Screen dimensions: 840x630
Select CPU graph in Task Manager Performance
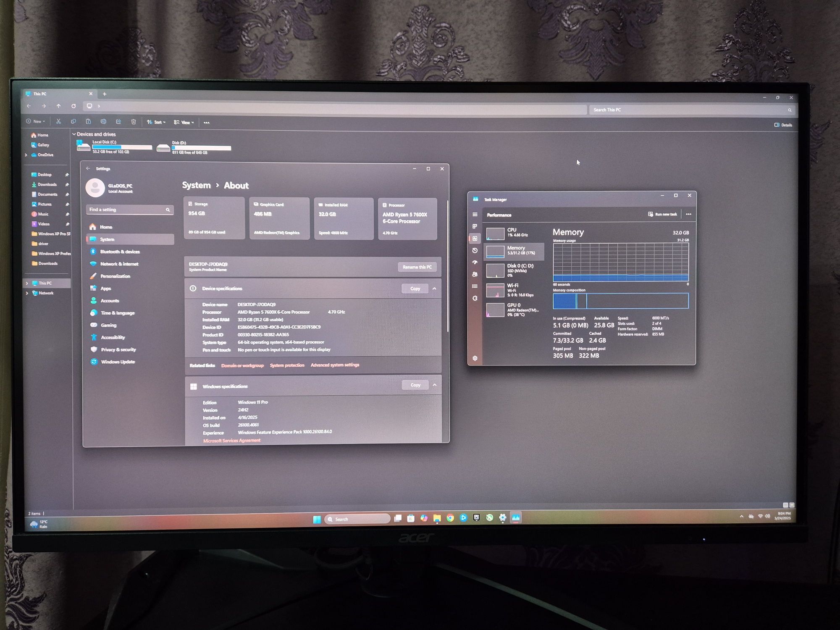[x=514, y=233]
